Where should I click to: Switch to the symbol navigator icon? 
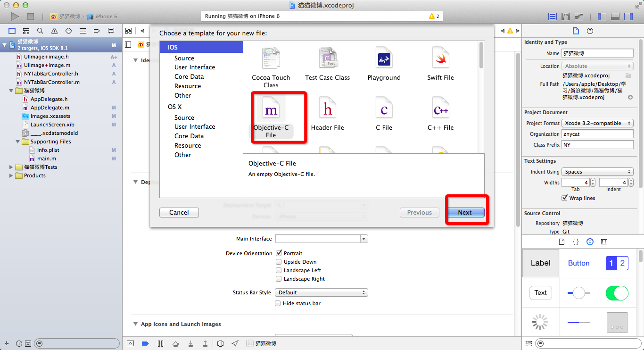click(x=26, y=31)
